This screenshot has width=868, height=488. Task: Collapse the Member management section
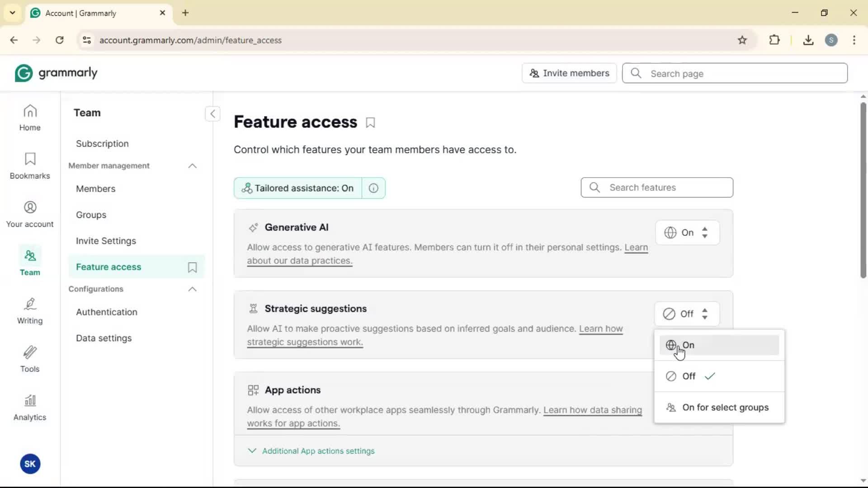[x=192, y=166]
